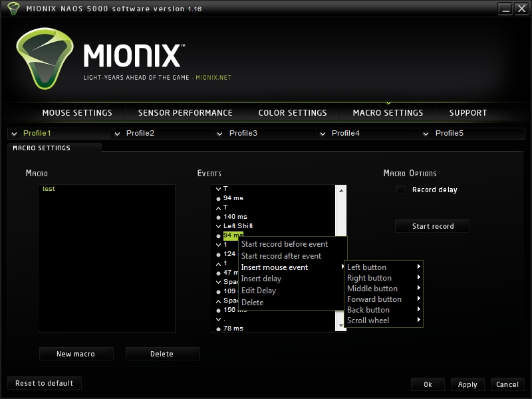Click the arrow beside Scroll wheel
The height and width of the screenshot is (399, 532).
pyautogui.click(x=419, y=320)
